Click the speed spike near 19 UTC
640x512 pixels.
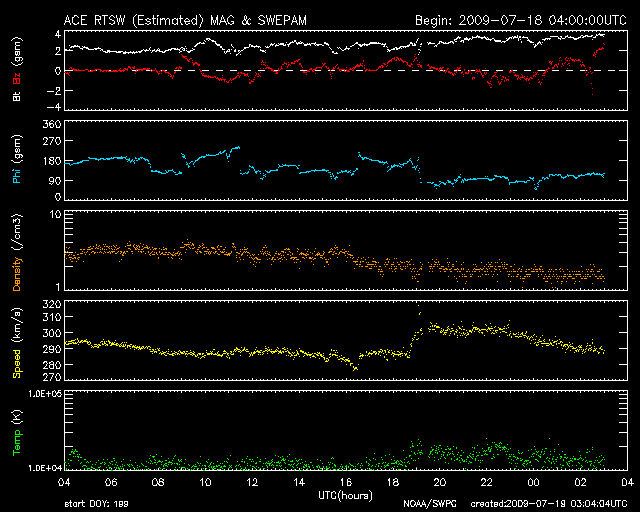coord(419,309)
